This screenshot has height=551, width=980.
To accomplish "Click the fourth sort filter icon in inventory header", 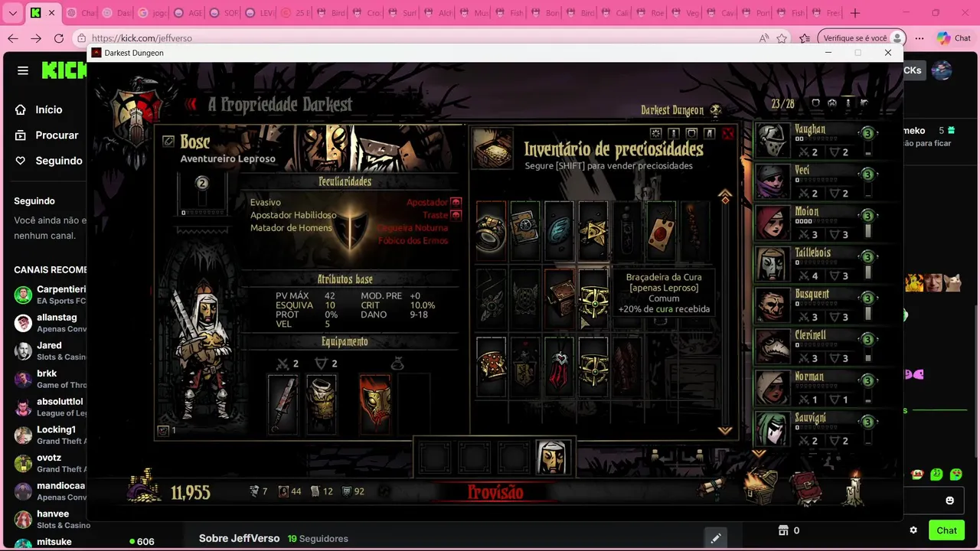I will click(710, 133).
